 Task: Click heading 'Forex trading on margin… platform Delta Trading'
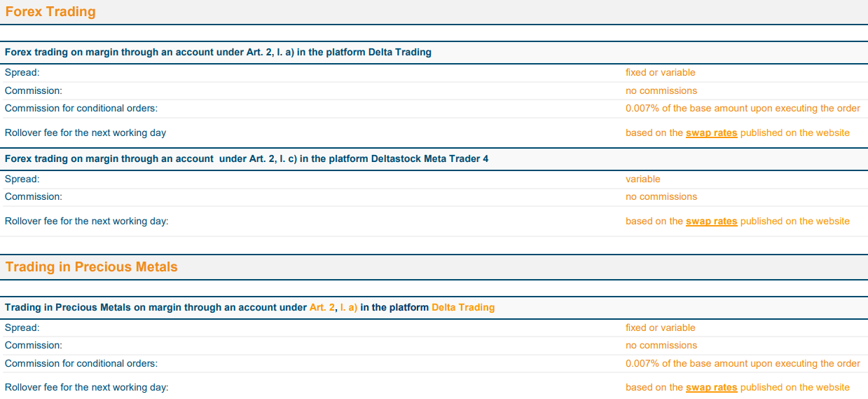(218, 52)
